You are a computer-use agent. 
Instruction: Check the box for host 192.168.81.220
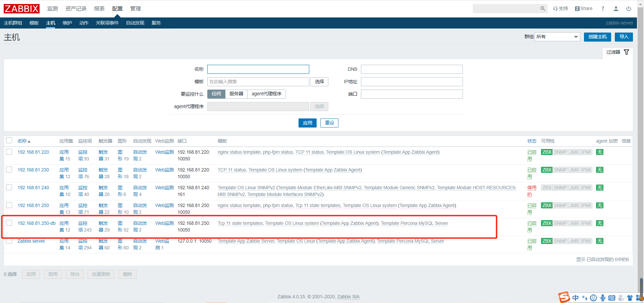click(9, 152)
